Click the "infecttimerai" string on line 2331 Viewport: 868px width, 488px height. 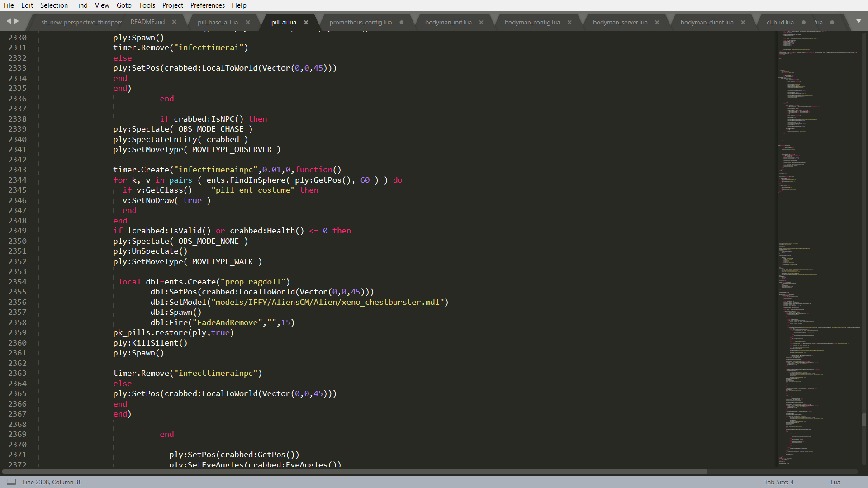[209, 47]
